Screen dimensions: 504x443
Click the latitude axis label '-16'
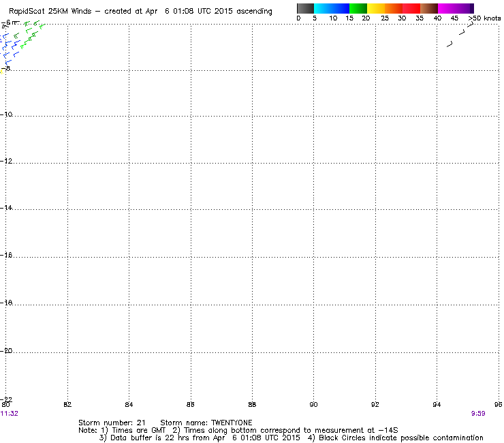[x=6, y=255]
